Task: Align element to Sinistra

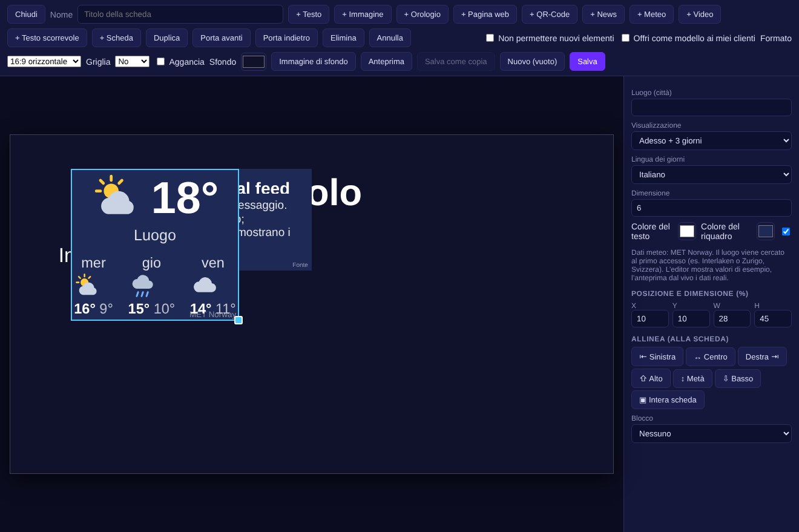Action: click(657, 356)
